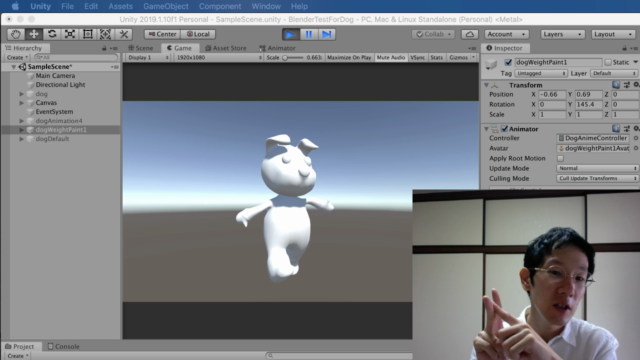The height and width of the screenshot is (360, 640).
Task: Open the GameObject menu
Action: click(x=166, y=6)
